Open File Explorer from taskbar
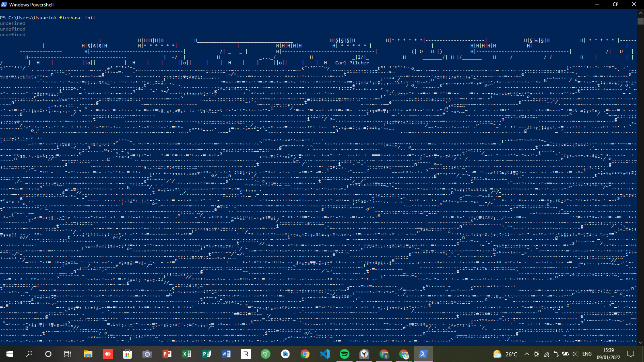644x362 pixels. pyautogui.click(x=88, y=354)
